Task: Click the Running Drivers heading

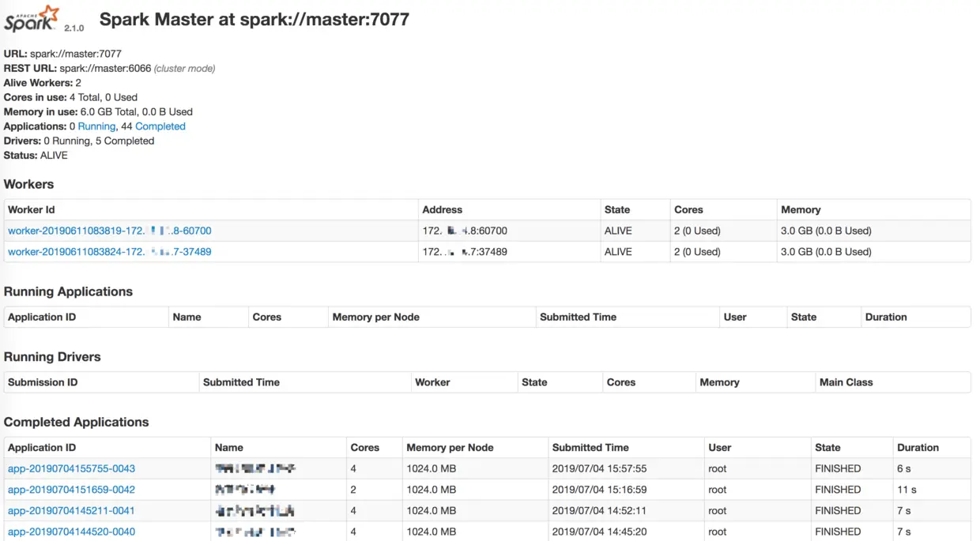Action: tap(52, 357)
